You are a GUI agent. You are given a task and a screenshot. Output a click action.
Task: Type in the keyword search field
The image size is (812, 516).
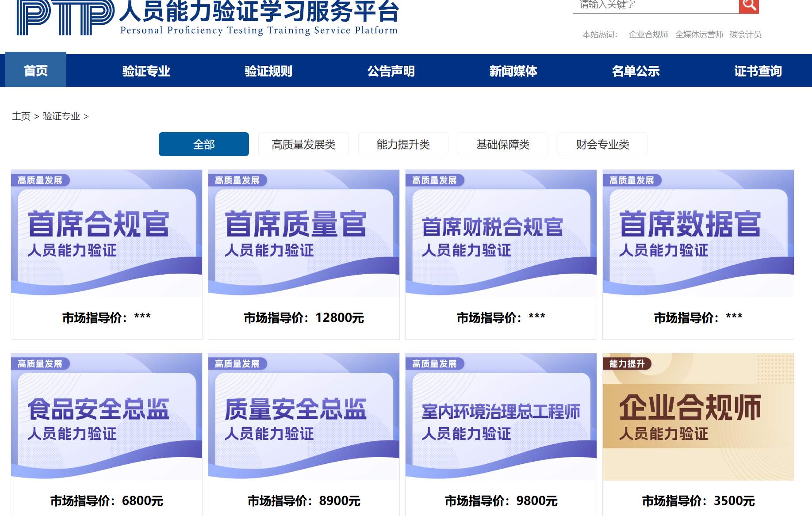point(655,6)
